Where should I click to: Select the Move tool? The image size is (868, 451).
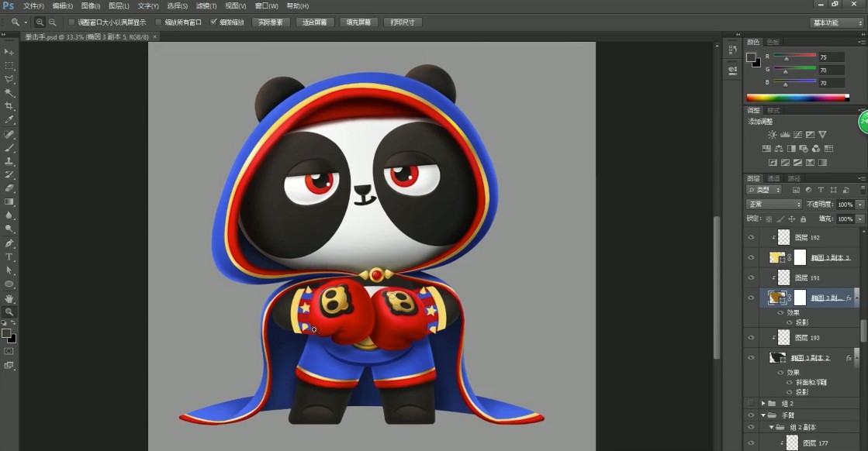(9, 52)
